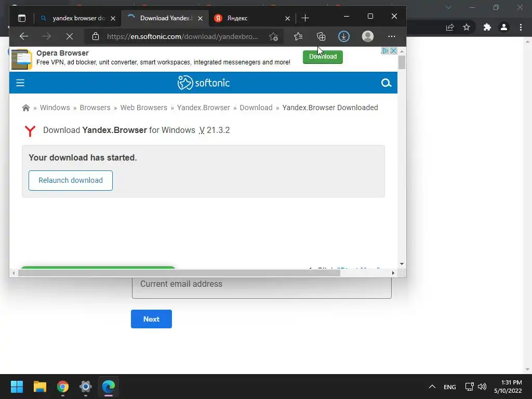The width and height of the screenshot is (532, 399).
Task: Open Edge profile avatar
Action: (368, 36)
